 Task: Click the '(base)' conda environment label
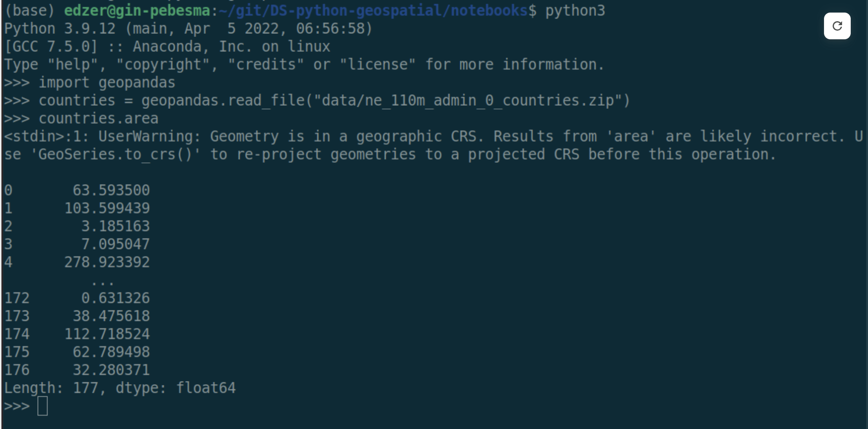tap(29, 11)
